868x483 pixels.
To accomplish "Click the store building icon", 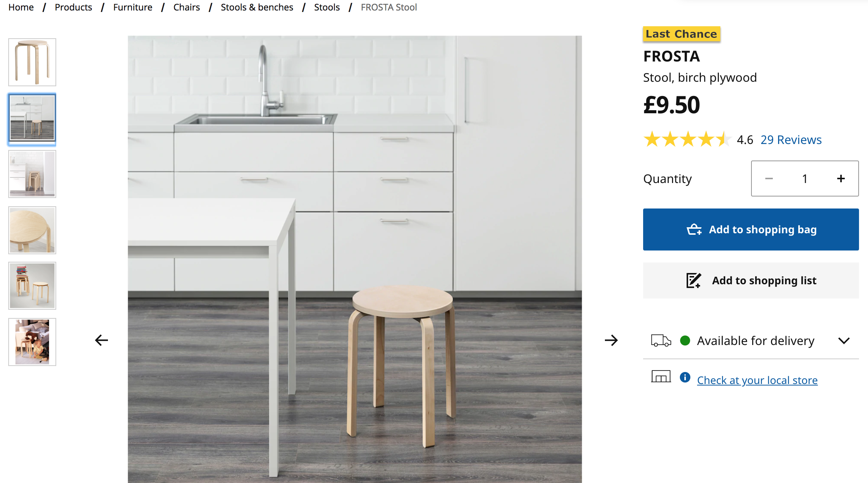I will [661, 376].
